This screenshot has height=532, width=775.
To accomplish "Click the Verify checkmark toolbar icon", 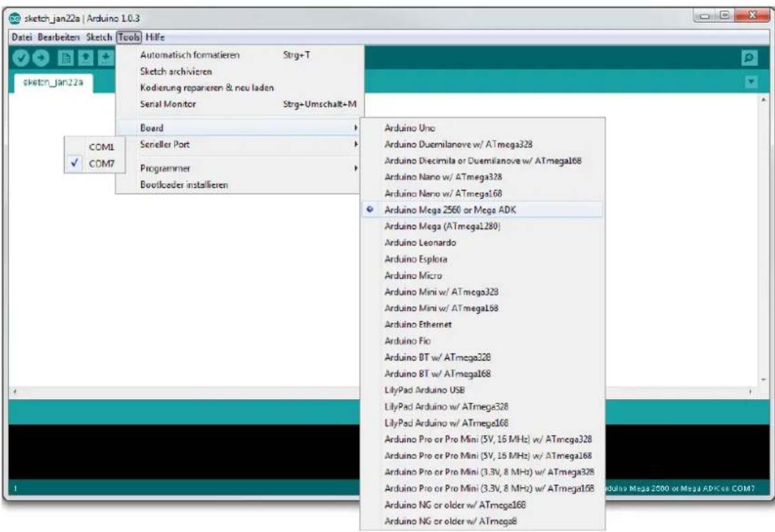I will pos(21,58).
